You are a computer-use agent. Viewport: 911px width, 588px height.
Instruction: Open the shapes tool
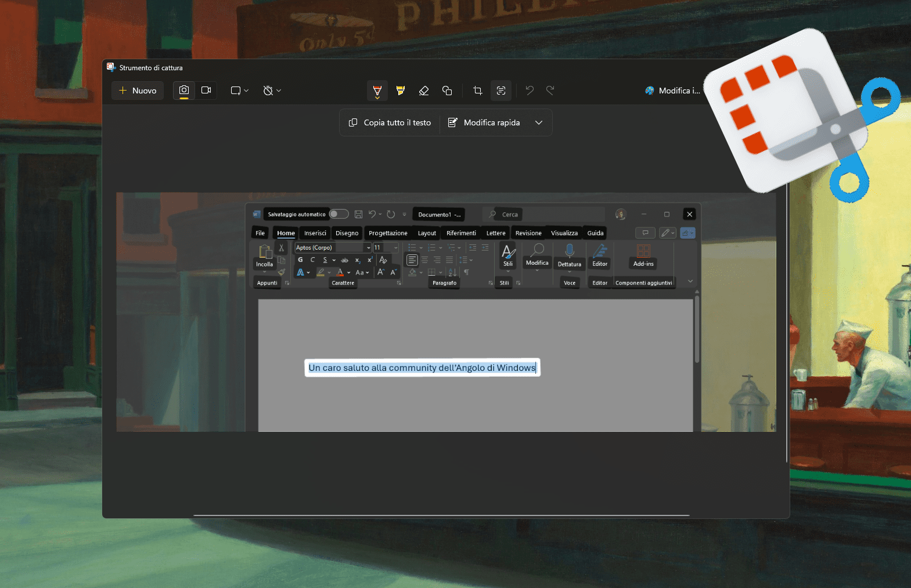coord(447,91)
